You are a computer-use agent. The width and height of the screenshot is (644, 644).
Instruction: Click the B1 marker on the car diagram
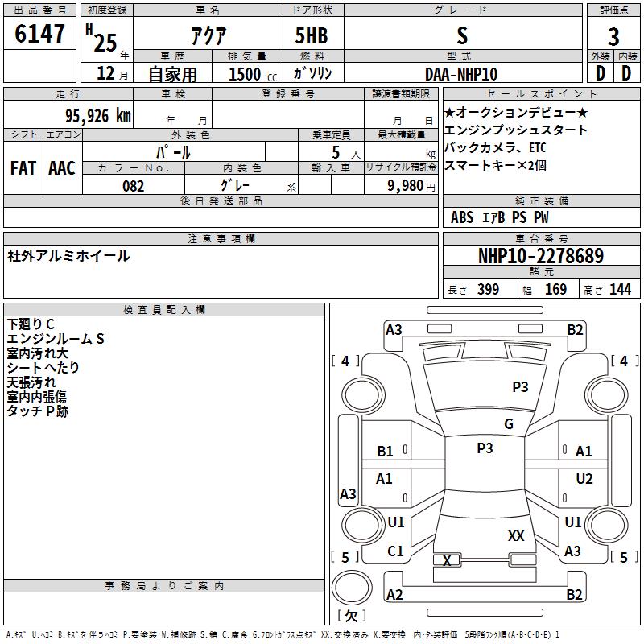coord(386,452)
